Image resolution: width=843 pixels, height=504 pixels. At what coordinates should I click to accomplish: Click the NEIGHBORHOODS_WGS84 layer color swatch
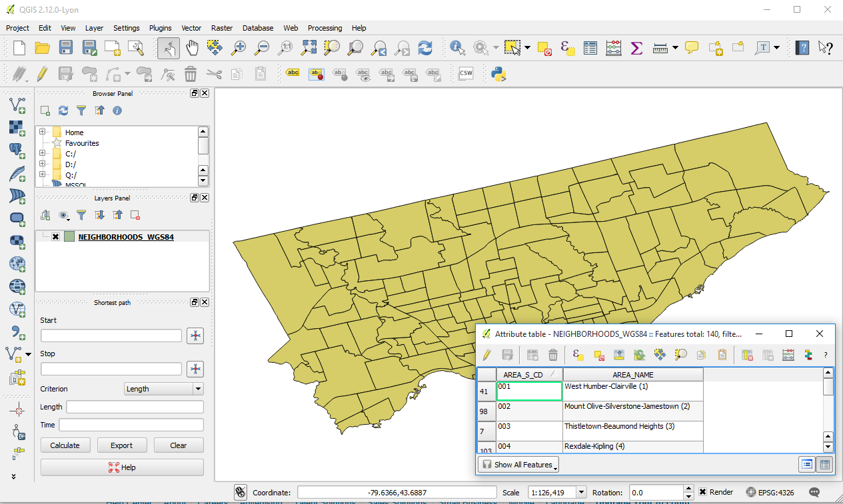[x=69, y=236]
